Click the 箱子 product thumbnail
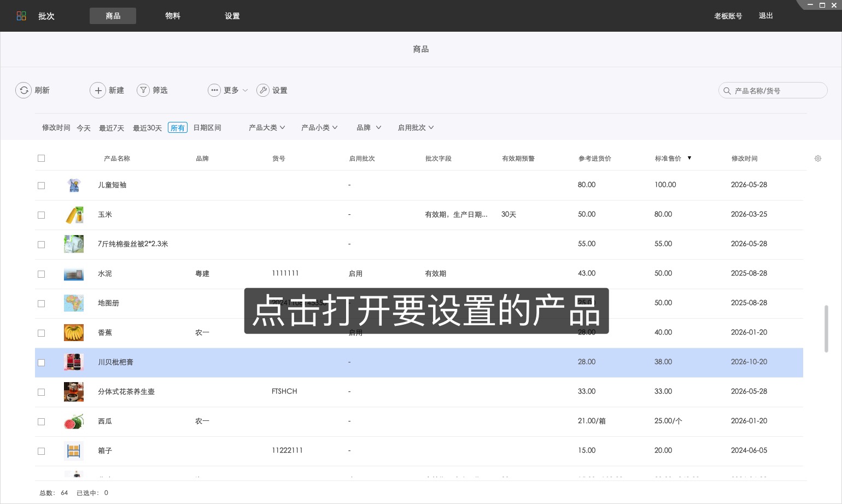This screenshot has width=842, height=504. point(74,450)
